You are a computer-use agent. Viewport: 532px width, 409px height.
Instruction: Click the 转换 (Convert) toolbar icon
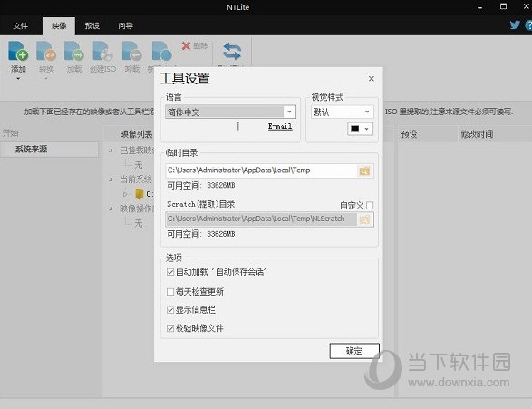46,51
